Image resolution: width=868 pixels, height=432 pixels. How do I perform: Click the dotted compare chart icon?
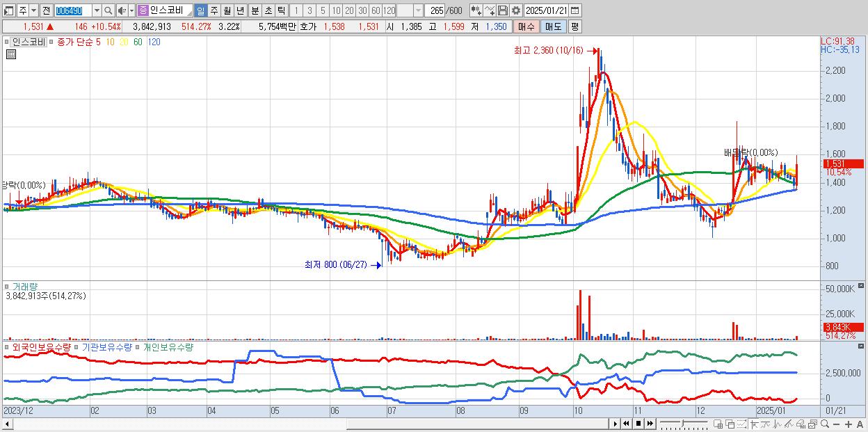(x=741, y=424)
